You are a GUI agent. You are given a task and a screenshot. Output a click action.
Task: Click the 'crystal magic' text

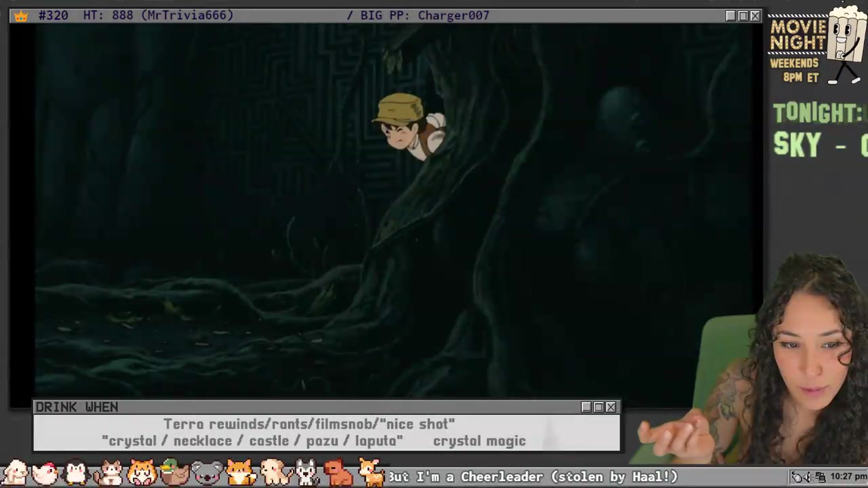click(479, 441)
